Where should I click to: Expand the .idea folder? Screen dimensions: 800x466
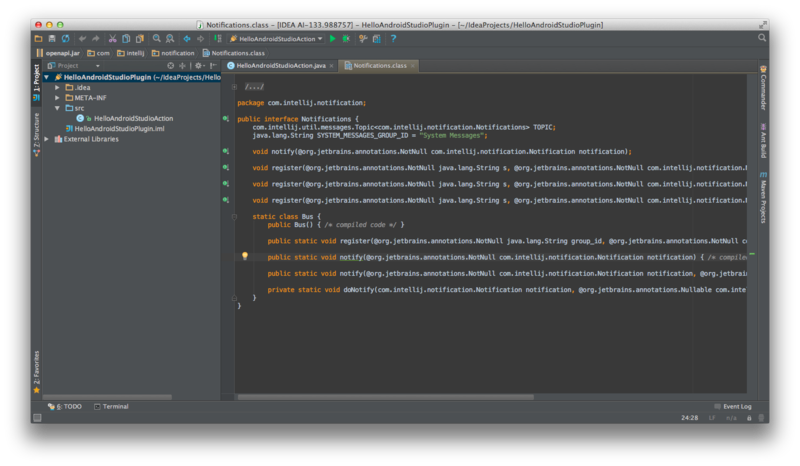tap(57, 87)
